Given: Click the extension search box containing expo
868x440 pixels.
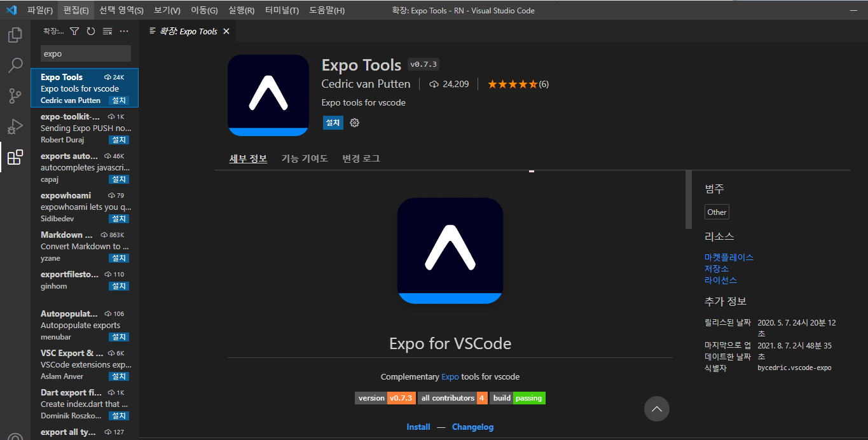Looking at the screenshot, I should 86,53.
